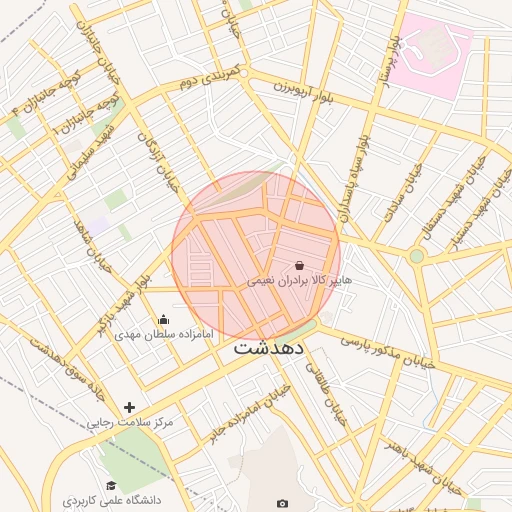The width and height of the screenshot is (512, 512).
Task: Click the graduation cap icon for دانشگاه علمی کاربردی
Action: 111,485
